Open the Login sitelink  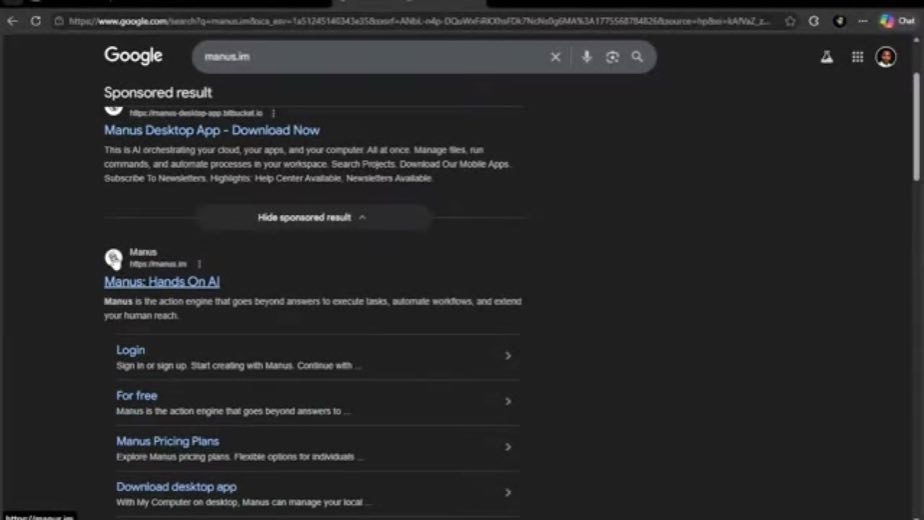pyautogui.click(x=130, y=350)
